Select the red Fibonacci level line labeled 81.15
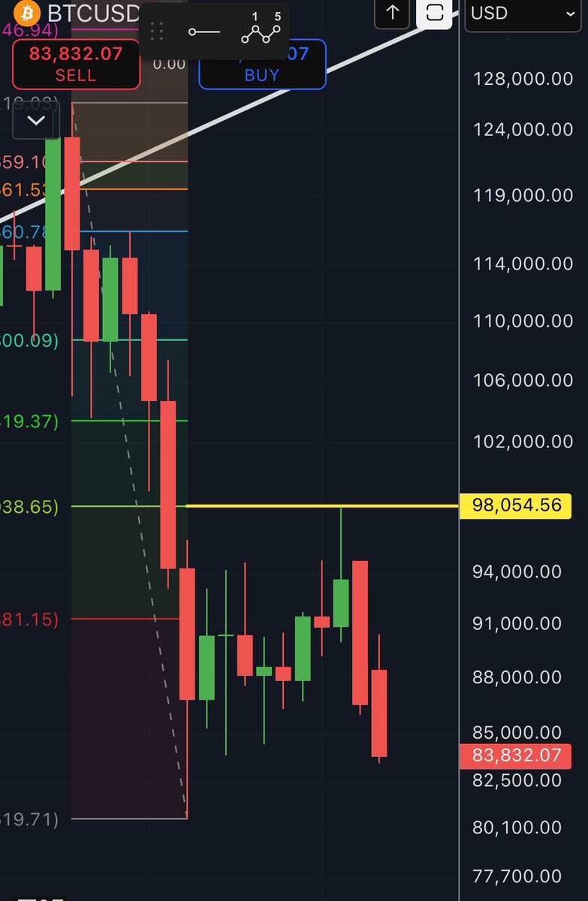This screenshot has width=588, height=901. pyautogui.click(x=128, y=619)
